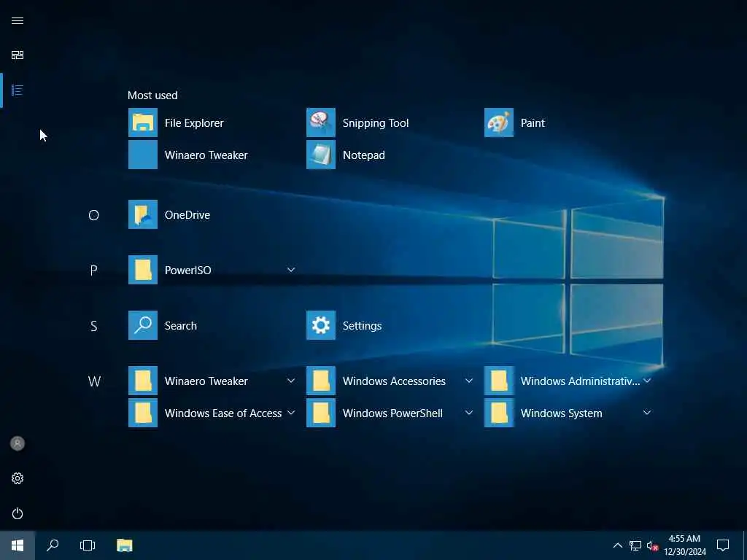Open the Settings gear in left sidebar

click(18, 478)
